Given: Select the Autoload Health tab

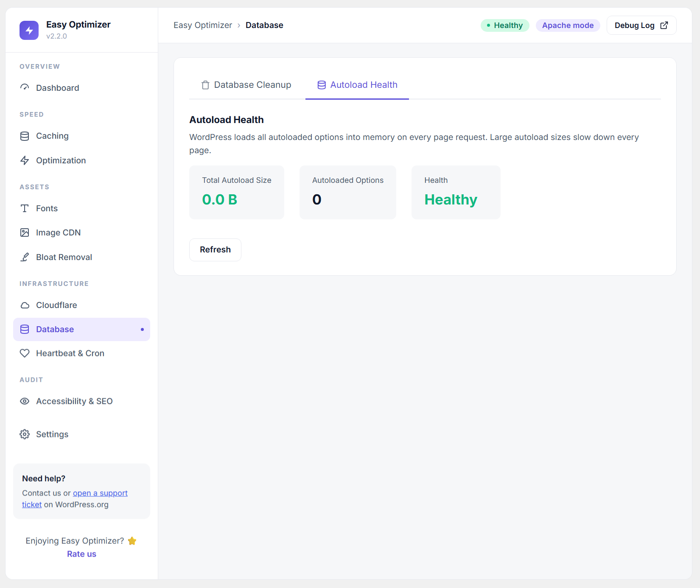Looking at the screenshot, I should [357, 85].
